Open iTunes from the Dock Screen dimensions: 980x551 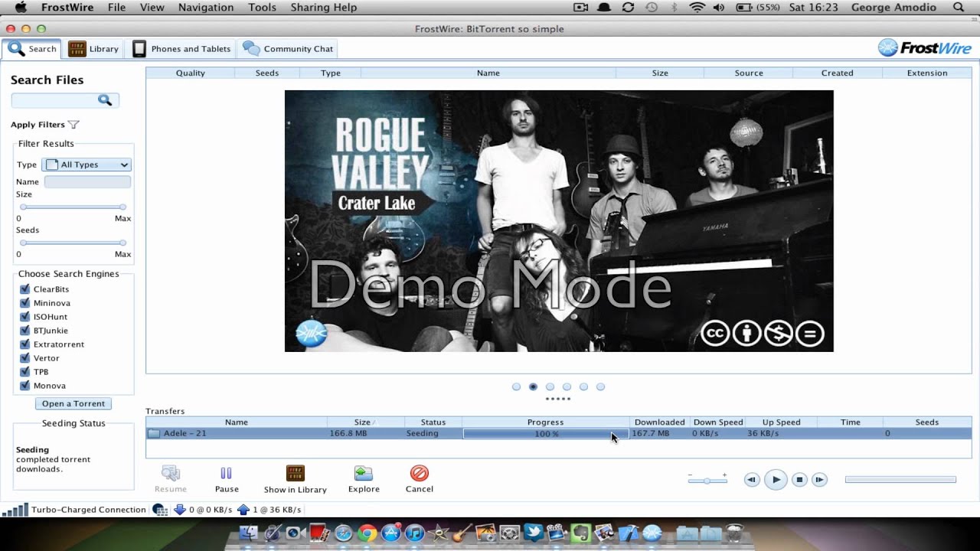[x=414, y=533]
